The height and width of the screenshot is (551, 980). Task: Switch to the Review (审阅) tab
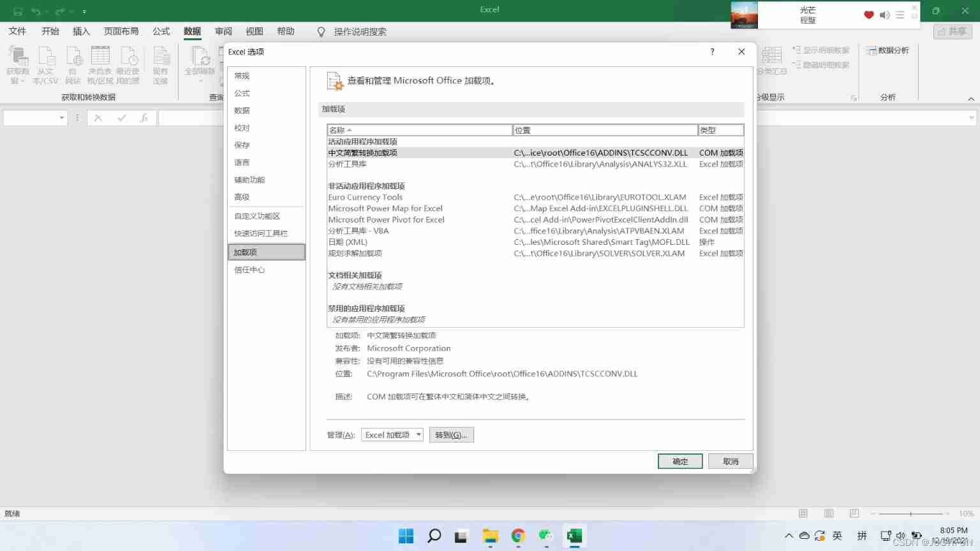coord(223,31)
